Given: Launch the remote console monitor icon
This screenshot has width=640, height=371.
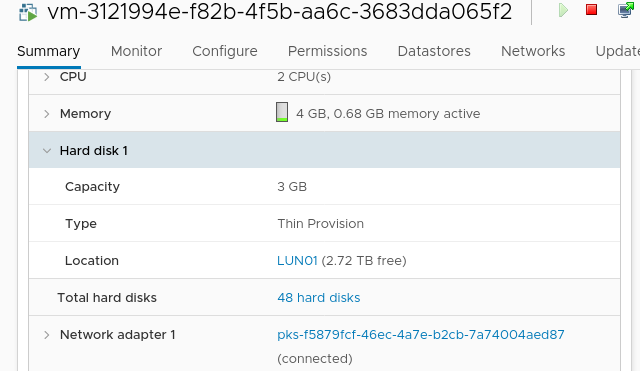Looking at the screenshot, I should click(x=626, y=10).
